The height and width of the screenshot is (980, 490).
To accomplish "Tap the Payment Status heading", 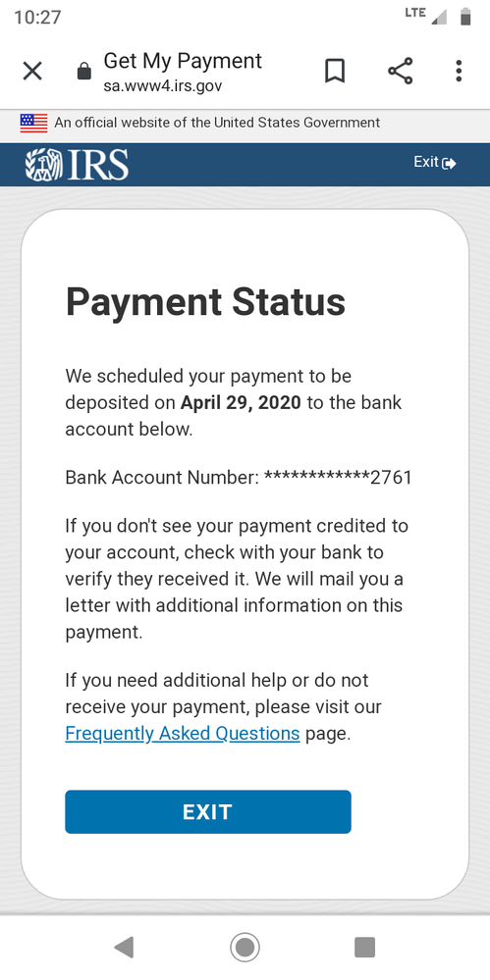I will point(205,302).
